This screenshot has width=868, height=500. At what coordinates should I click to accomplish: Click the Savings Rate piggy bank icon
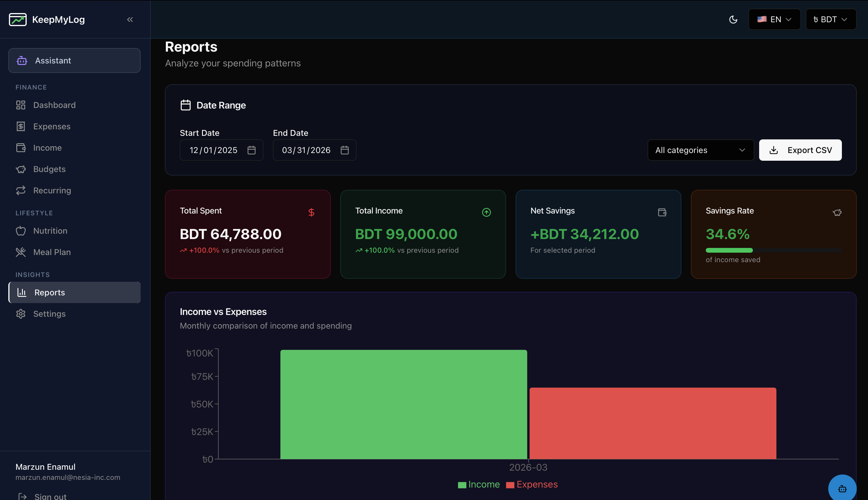pos(837,213)
